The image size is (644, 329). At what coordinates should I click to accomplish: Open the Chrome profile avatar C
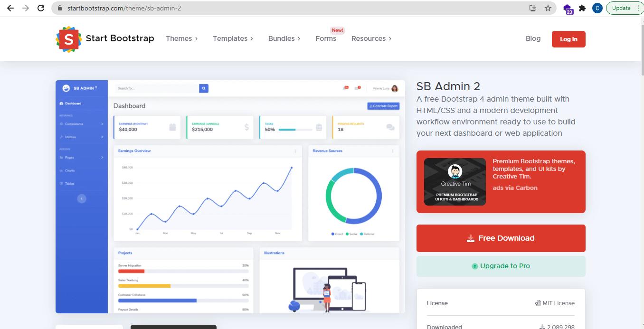click(x=597, y=8)
